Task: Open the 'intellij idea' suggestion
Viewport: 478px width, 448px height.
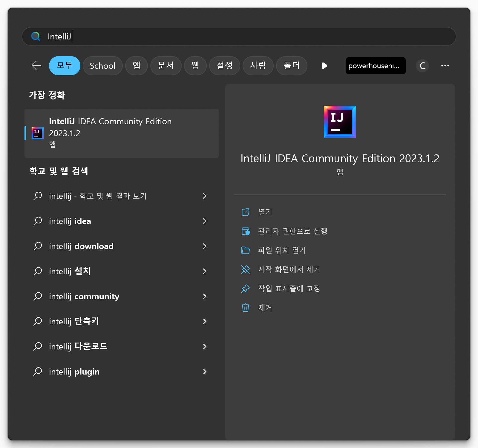Action: [122, 221]
